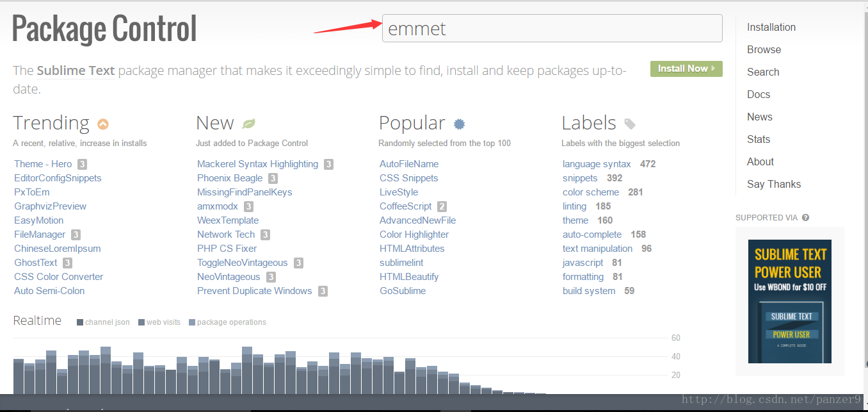The height and width of the screenshot is (412, 868).
Task: Browse the theme label
Action: click(575, 220)
